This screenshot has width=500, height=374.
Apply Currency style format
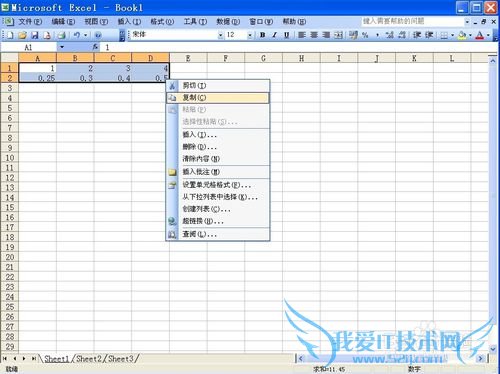point(353,35)
